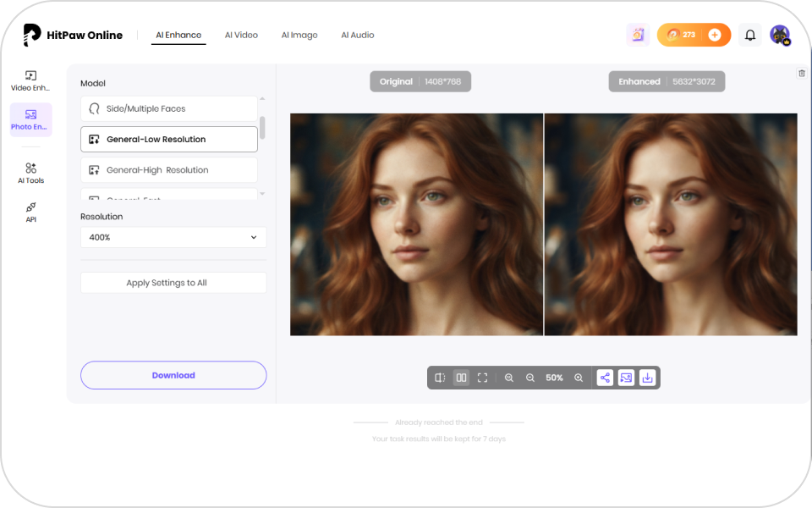The width and height of the screenshot is (812, 508).
Task: Open the notifications bell
Action: coord(750,35)
